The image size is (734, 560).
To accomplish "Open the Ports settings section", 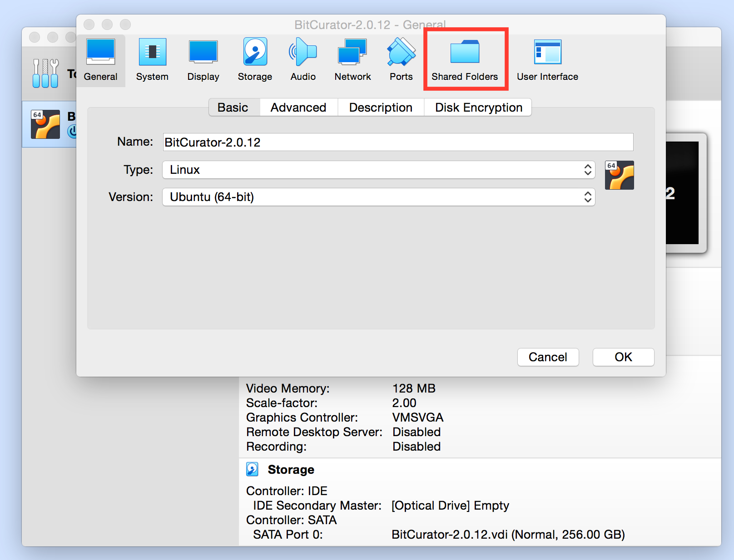I will [x=401, y=60].
